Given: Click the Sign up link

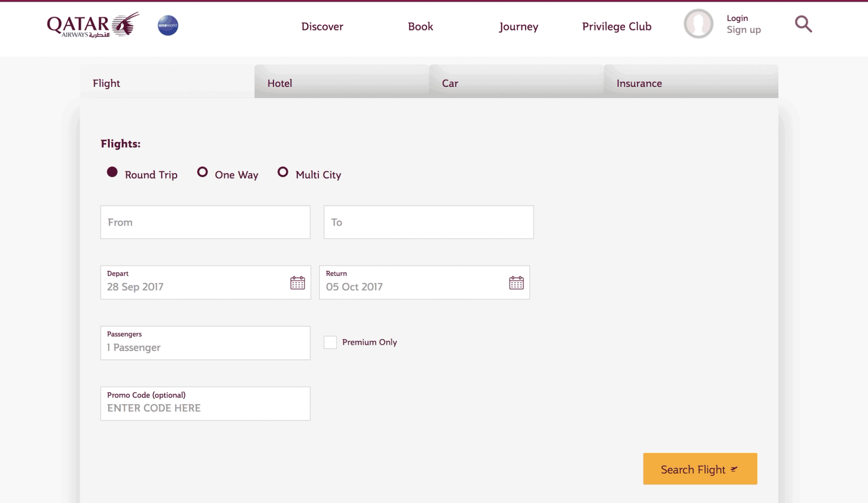Looking at the screenshot, I should 743,29.
